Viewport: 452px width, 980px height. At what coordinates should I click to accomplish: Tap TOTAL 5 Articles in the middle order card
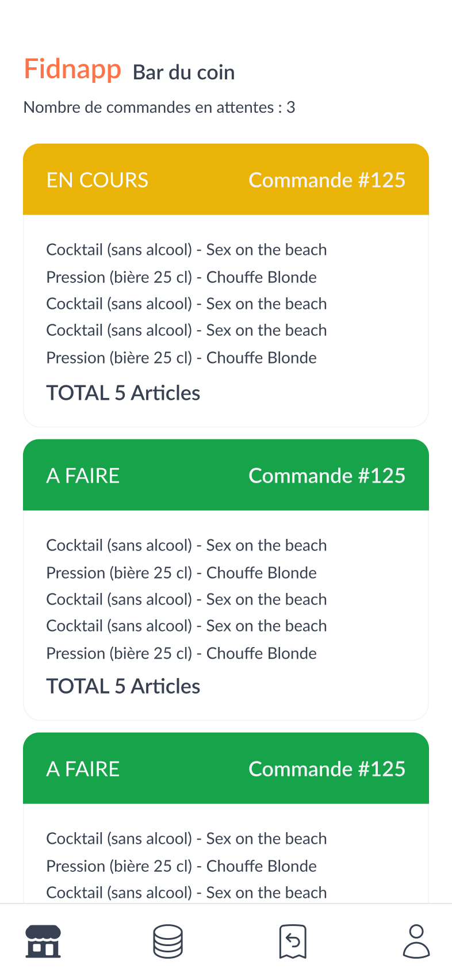tap(123, 686)
